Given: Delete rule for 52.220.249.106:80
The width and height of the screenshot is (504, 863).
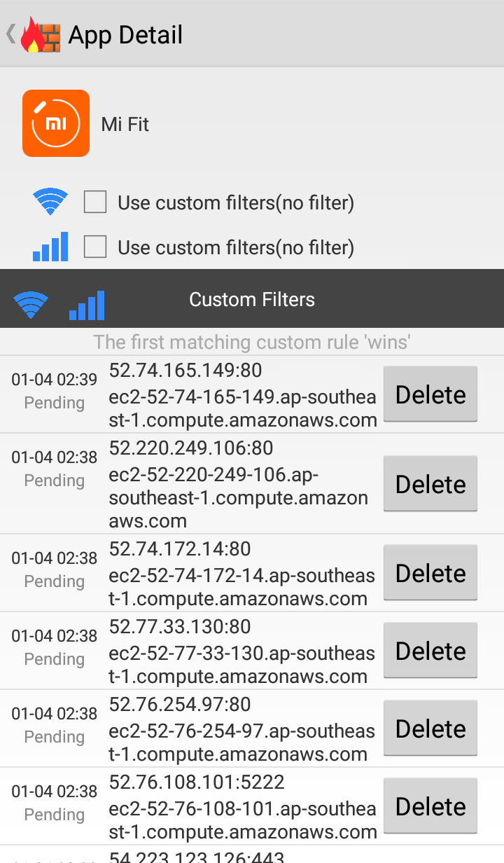Looking at the screenshot, I should click(x=430, y=484).
